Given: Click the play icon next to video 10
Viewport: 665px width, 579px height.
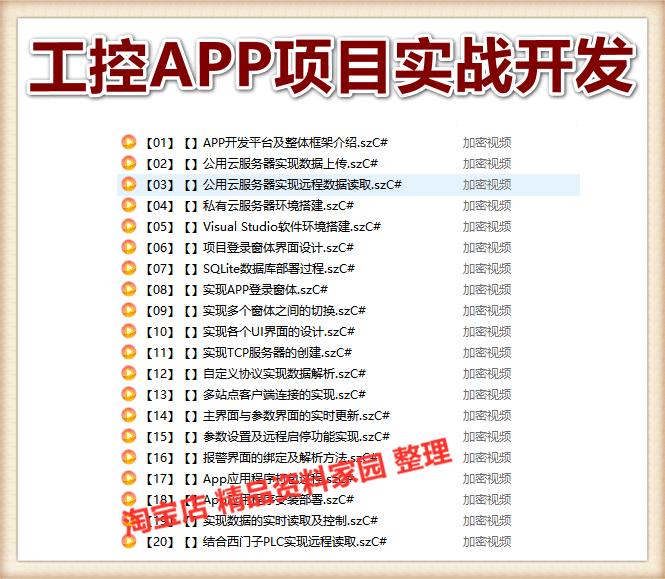Looking at the screenshot, I should point(129,331).
